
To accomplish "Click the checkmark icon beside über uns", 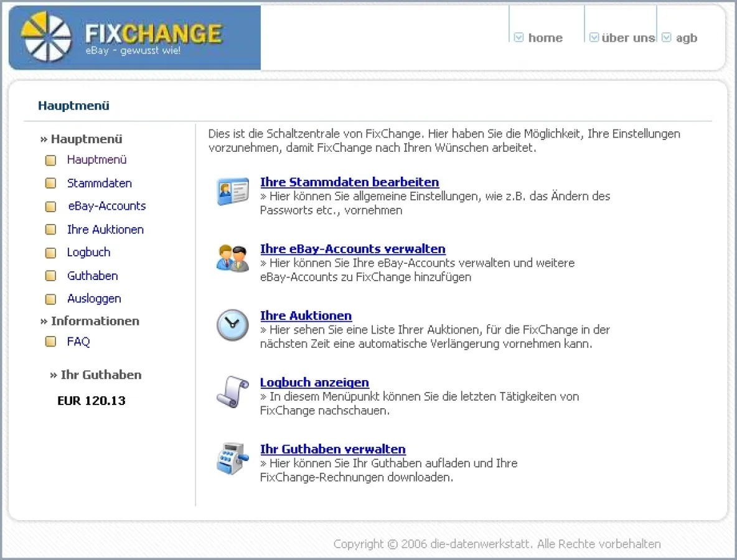I will (x=594, y=38).
